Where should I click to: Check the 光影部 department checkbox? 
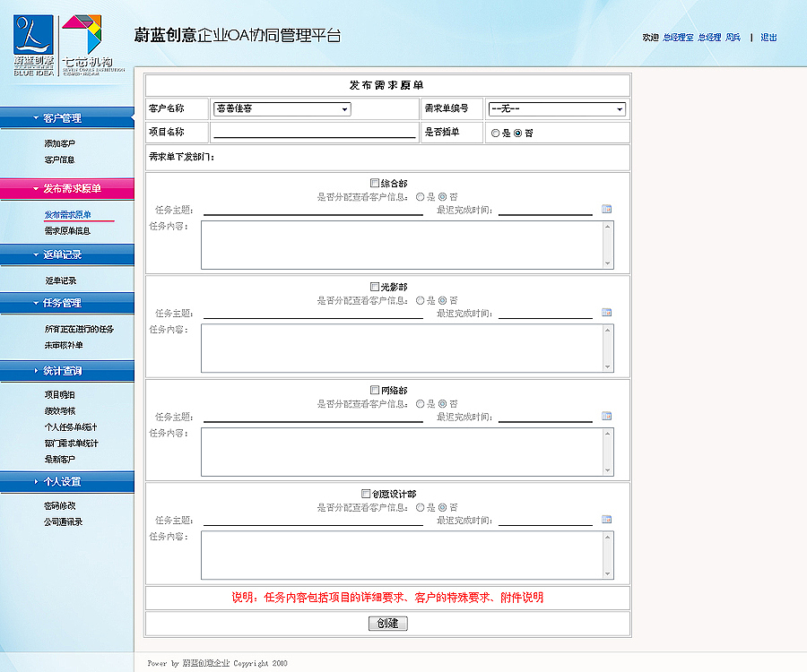pyautogui.click(x=375, y=287)
